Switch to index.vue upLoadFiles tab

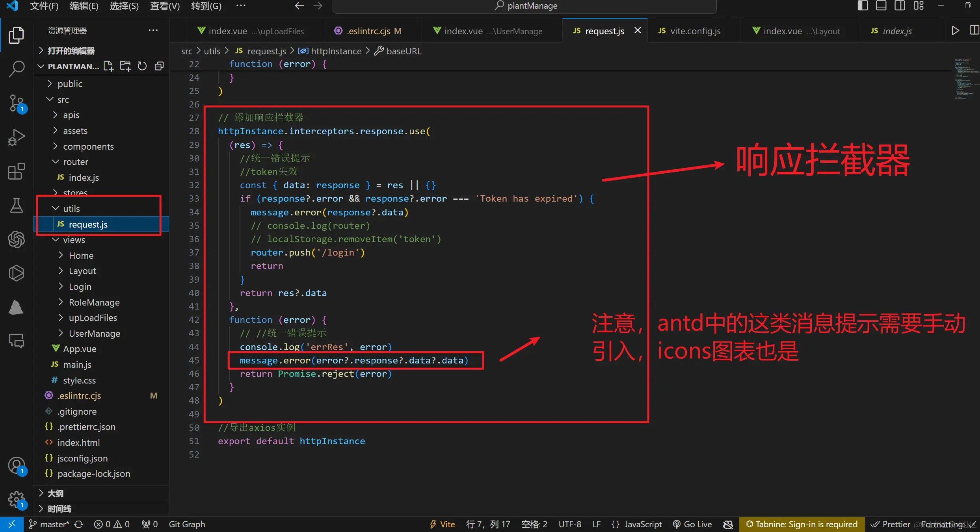tap(255, 31)
